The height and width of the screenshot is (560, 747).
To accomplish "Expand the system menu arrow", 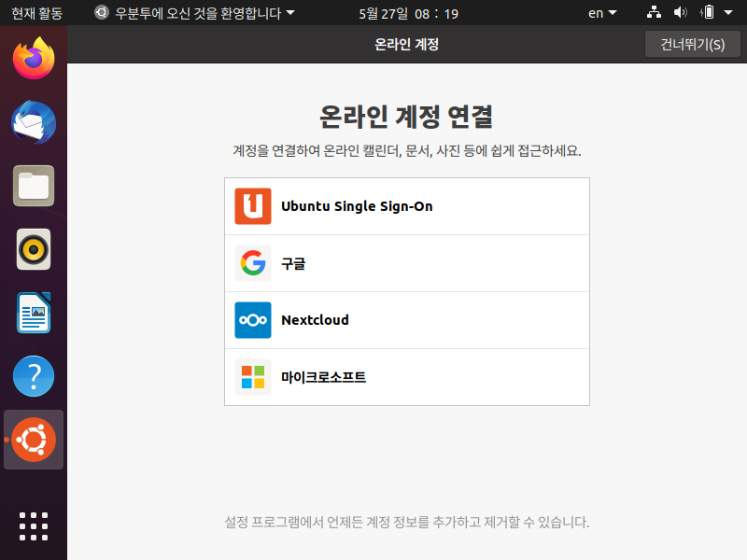I will [728, 13].
